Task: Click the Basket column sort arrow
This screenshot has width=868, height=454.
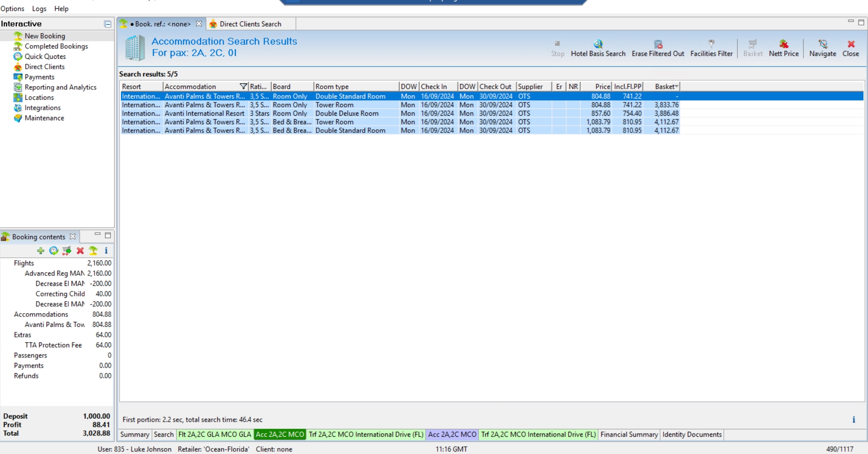Action: (x=677, y=87)
